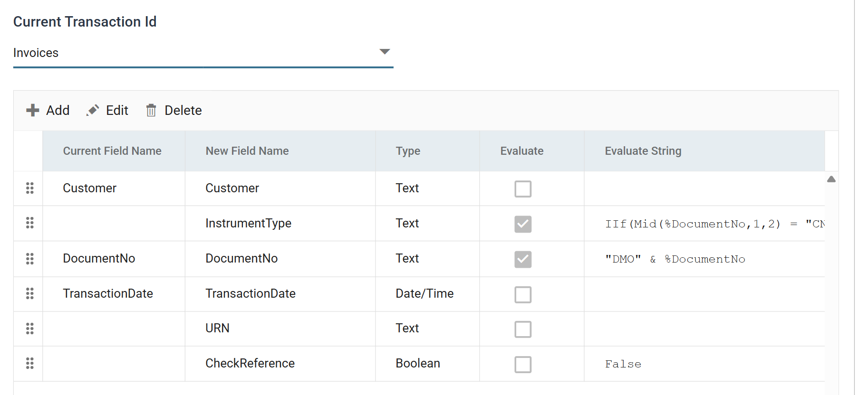Click the scroll up arrow of table

click(x=831, y=179)
